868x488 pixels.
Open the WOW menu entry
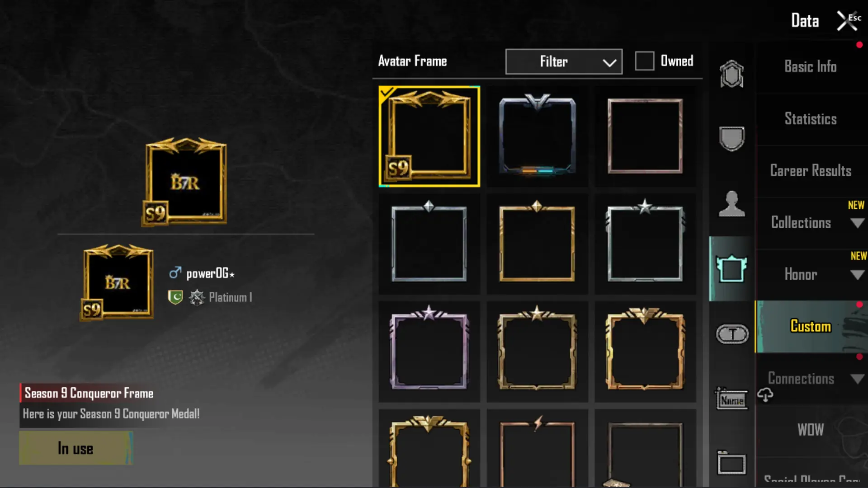tap(811, 430)
